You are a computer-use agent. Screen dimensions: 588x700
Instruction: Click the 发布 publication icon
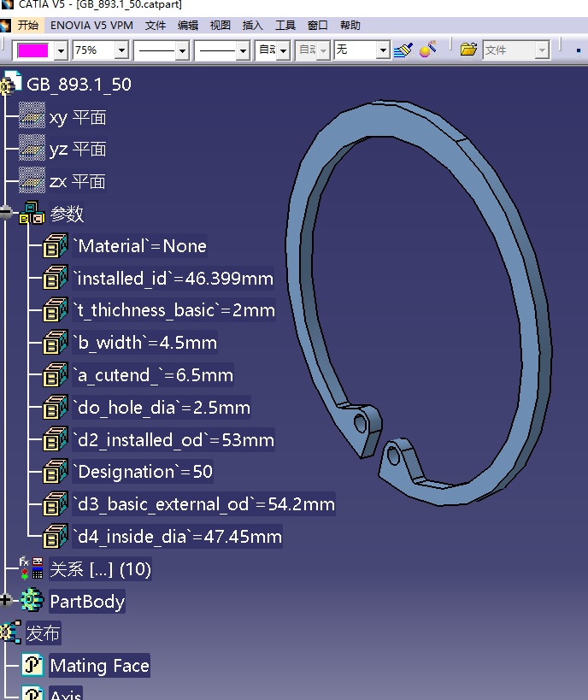tap(11, 632)
